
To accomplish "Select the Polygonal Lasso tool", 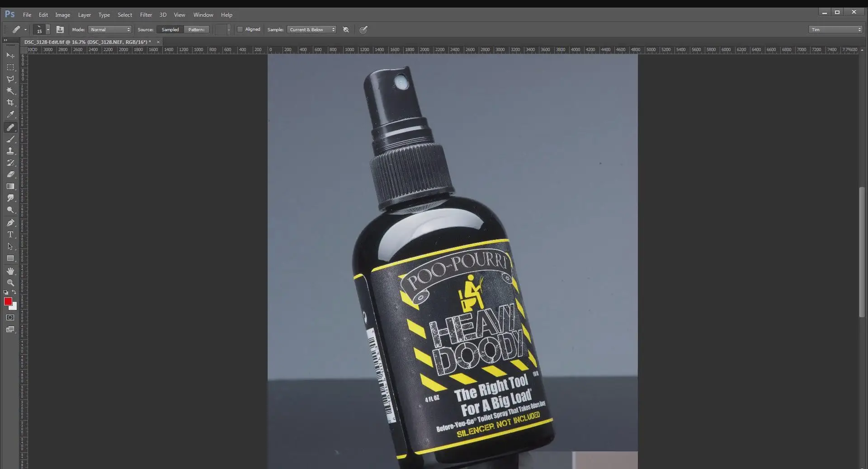I will (10, 79).
